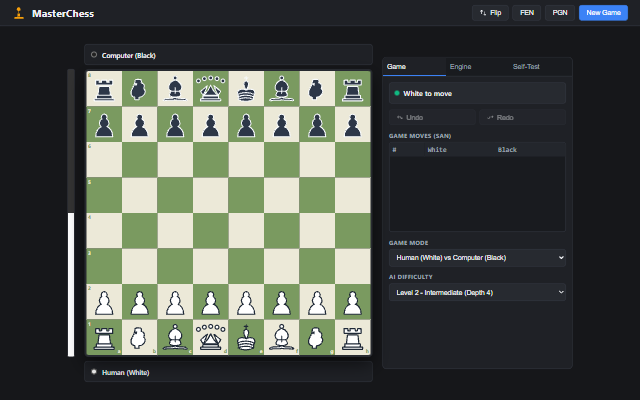Click the black pawn on d7
This screenshot has width=640, height=400.
click(x=211, y=124)
